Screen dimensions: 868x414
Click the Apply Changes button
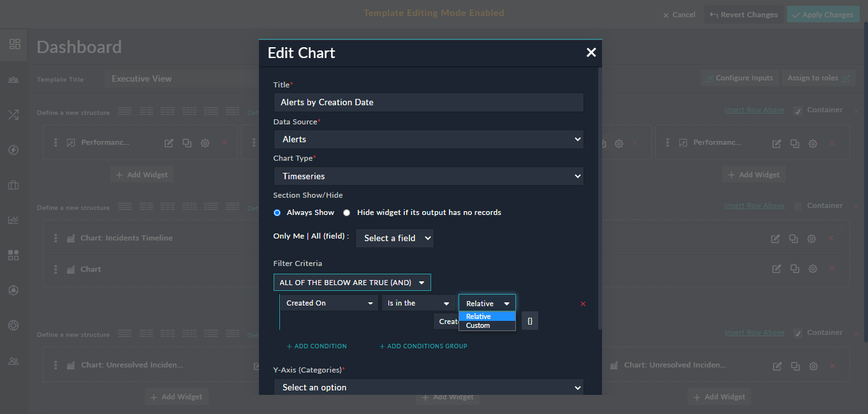click(823, 14)
